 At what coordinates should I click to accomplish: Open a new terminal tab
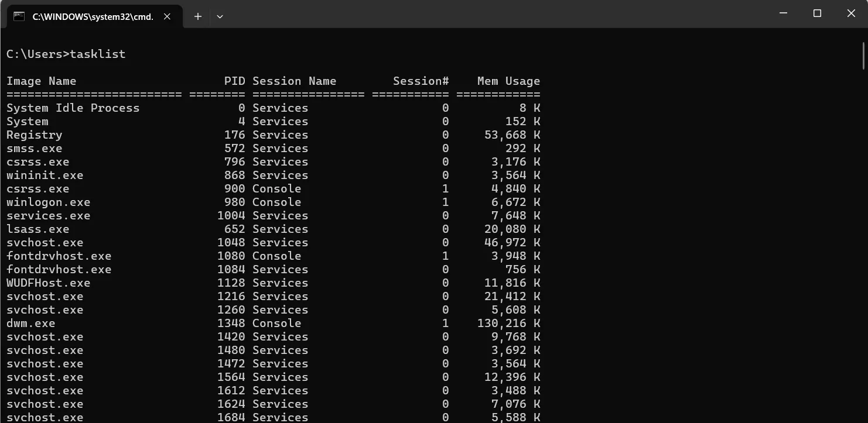pos(198,16)
